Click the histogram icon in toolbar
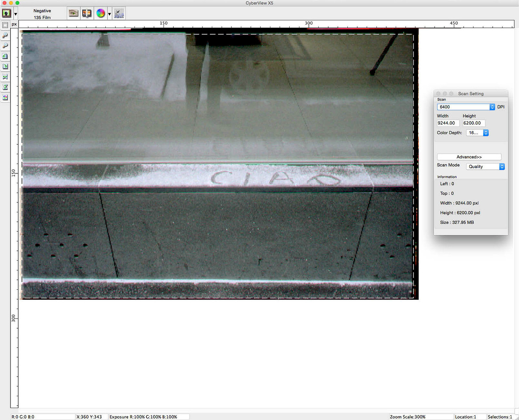This screenshot has width=519, height=420. click(119, 13)
